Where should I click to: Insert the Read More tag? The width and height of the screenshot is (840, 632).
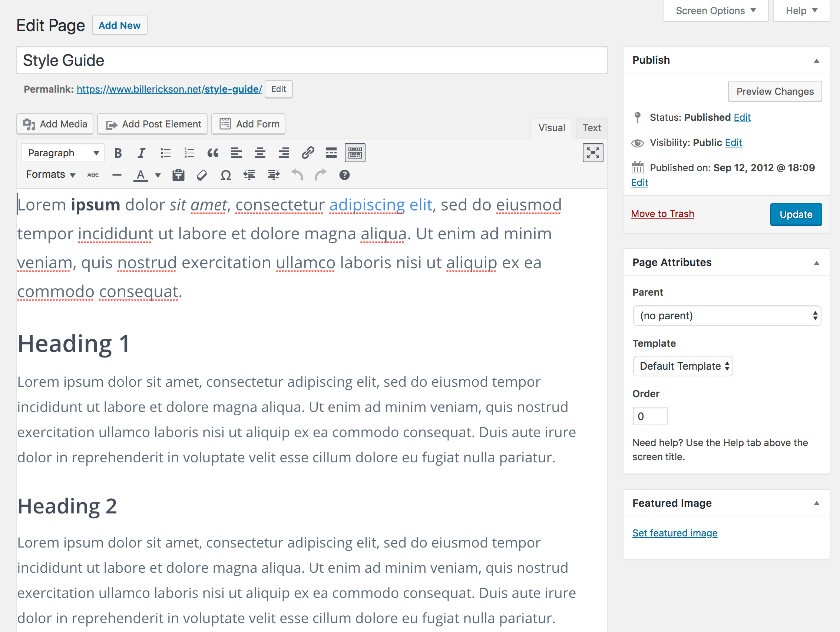click(331, 153)
